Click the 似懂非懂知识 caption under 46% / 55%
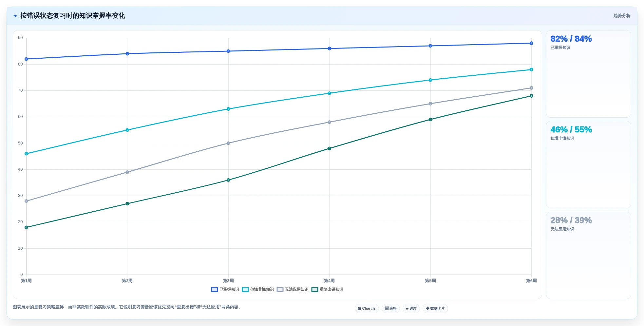Viewport: 644px width, 326px height. [x=562, y=139]
